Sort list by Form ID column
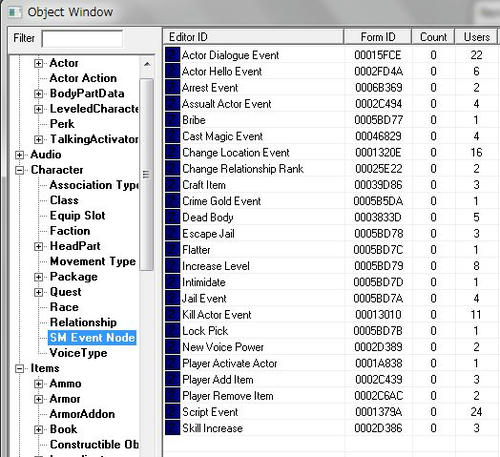 (378, 37)
